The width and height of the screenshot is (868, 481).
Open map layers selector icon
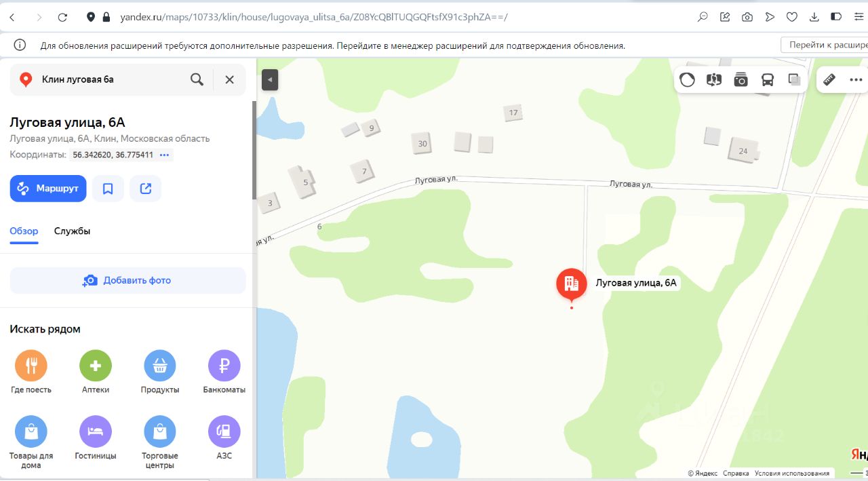coord(794,80)
